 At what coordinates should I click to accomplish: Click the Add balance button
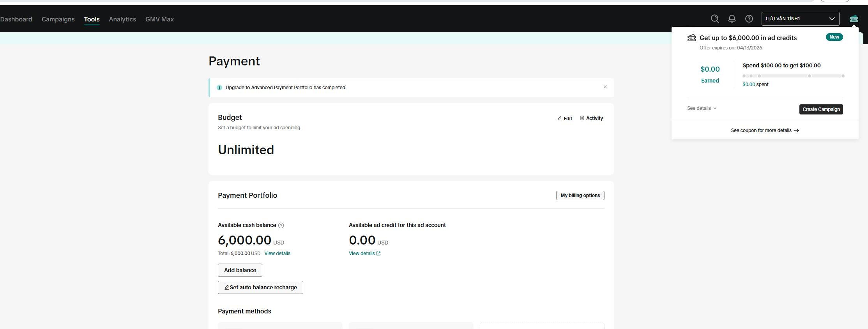click(240, 270)
